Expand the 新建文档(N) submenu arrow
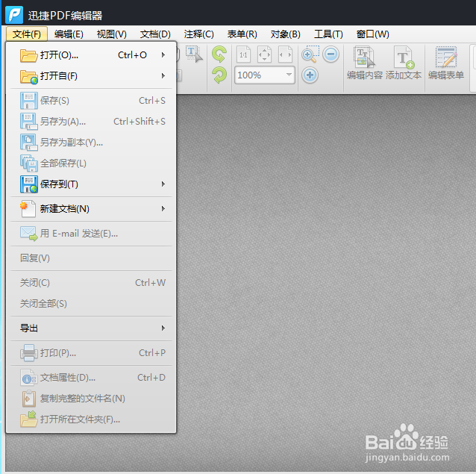Viewport: 476px width, 474px height. [163, 208]
